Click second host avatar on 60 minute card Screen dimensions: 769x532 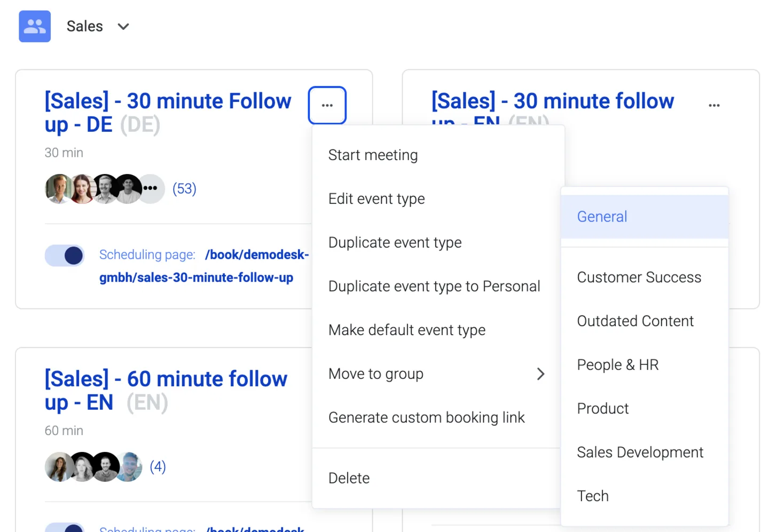pos(82,467)
